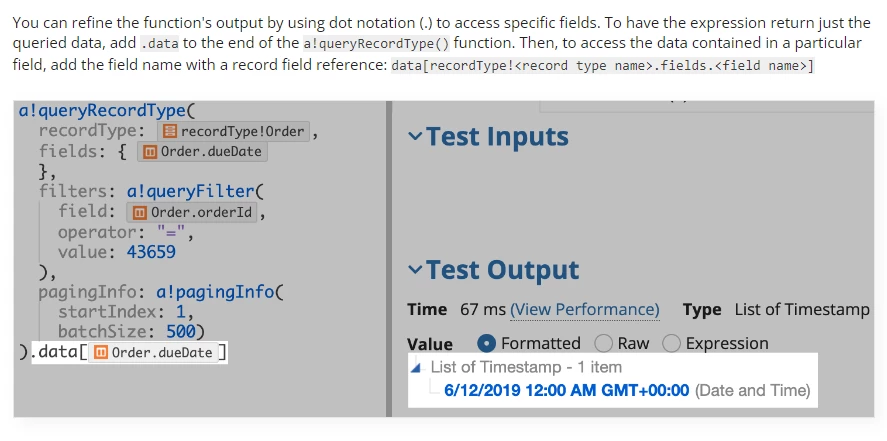Select the Expression value option
The height and width of the screenshot is (441, 887).
671,343
